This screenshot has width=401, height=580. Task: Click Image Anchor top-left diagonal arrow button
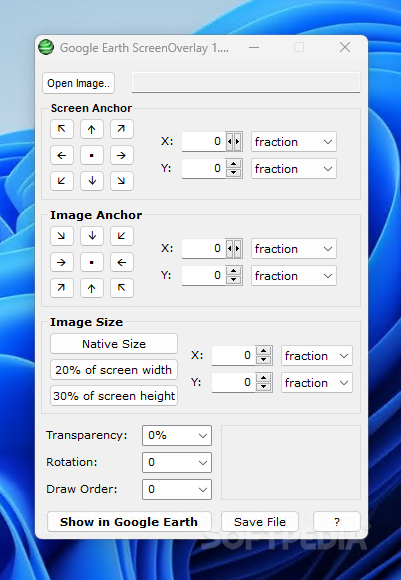[62, 236]
